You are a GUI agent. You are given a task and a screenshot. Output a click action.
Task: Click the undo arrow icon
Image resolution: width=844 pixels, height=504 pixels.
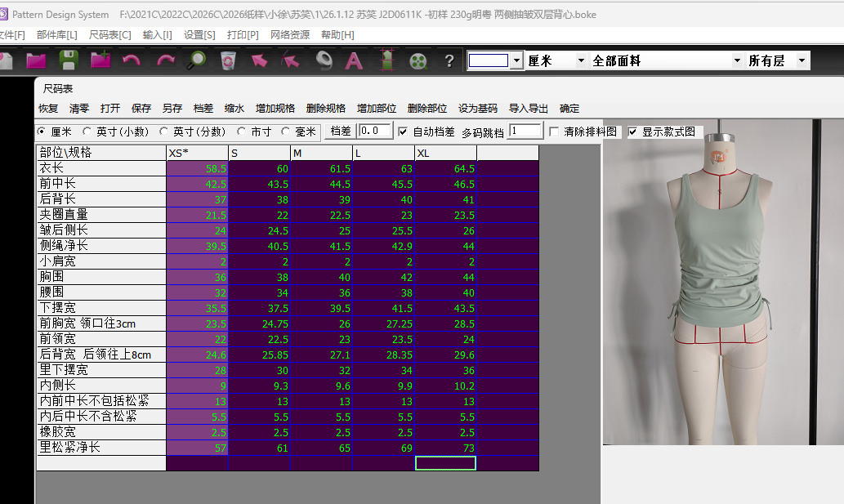(x=131, y=60)
